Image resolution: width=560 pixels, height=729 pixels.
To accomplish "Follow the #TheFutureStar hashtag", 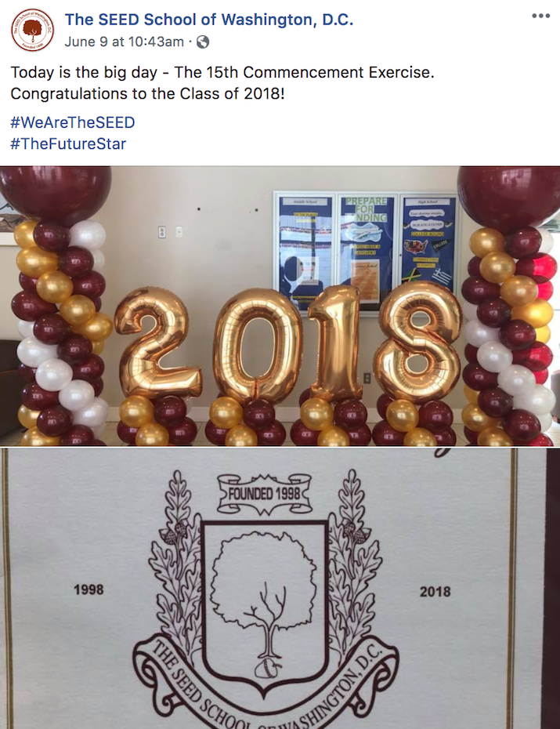I will pyautogui.click(x=68, y=143).
